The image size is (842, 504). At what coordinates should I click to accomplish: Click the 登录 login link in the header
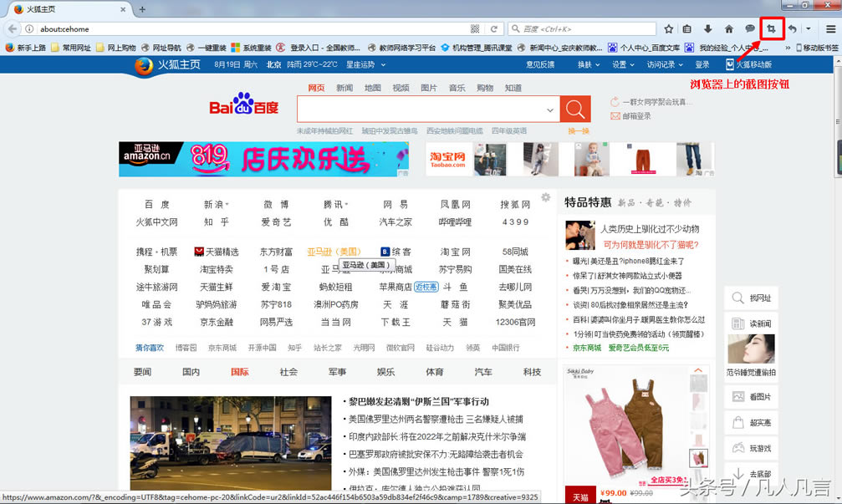click(702, 64)
